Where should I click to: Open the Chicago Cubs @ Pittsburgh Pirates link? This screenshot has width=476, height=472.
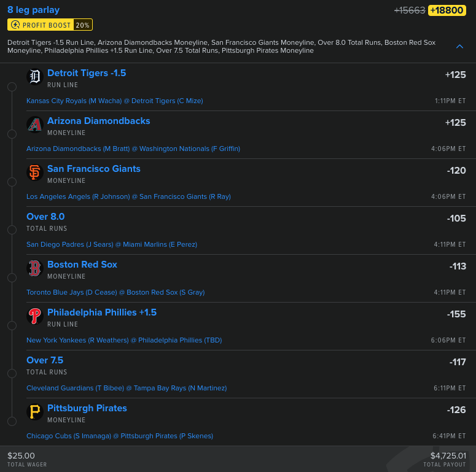tap(120, 436)
